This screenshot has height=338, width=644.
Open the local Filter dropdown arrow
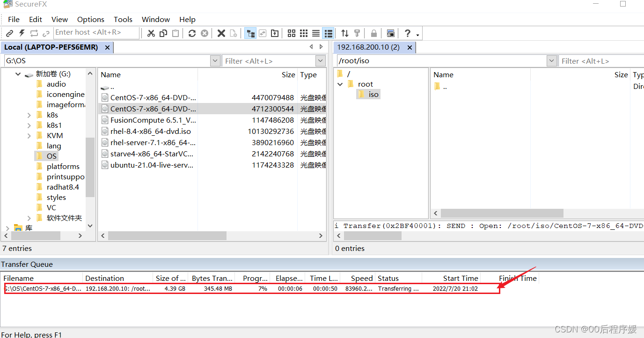click(321, 61)
